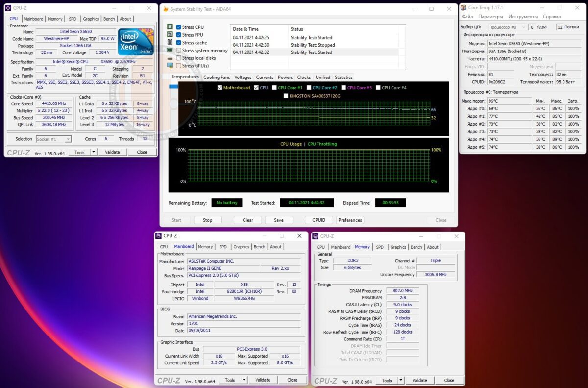The image size is (588, 388).
Task: Click Validate in the CPU-Z Memory window
Action: tap(420, 381)
